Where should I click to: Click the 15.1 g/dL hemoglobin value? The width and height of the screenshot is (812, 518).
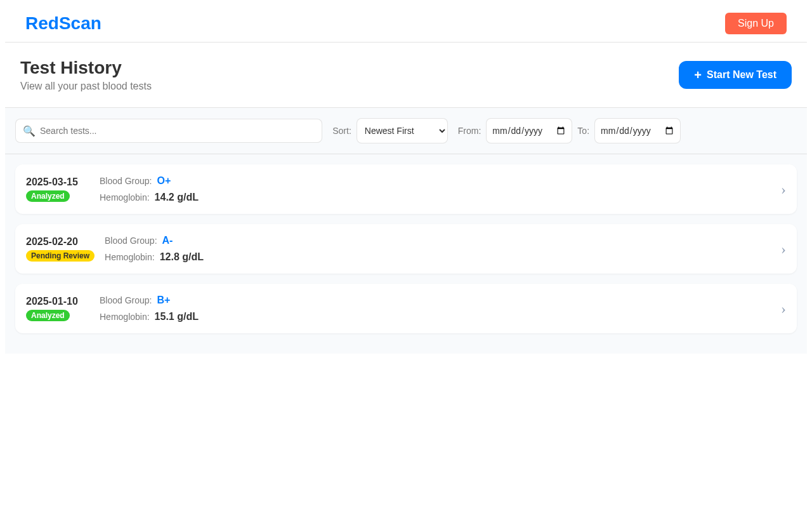tap(176, 317)
